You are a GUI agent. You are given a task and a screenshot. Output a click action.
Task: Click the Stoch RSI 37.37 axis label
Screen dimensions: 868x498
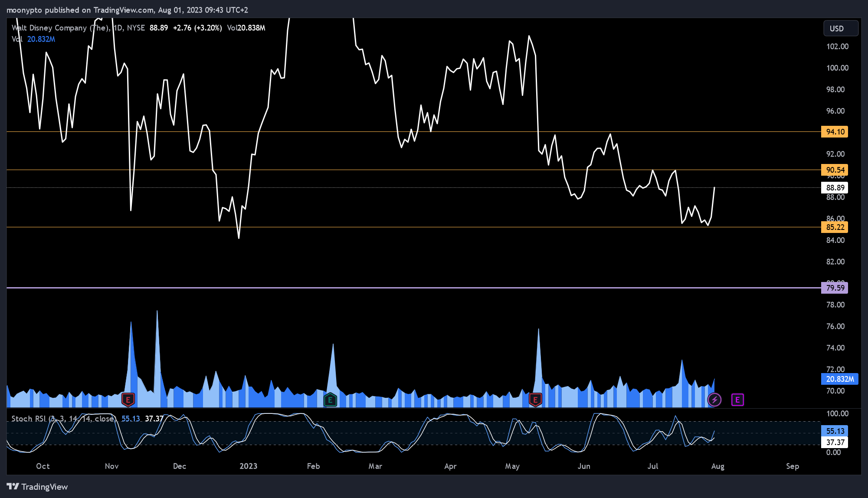point(835,442)
